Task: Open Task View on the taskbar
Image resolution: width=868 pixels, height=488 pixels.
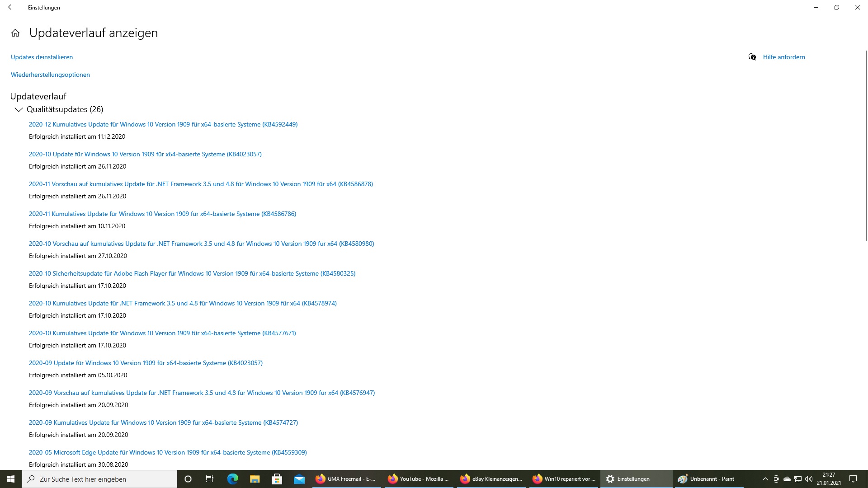Action: (210, 479)
